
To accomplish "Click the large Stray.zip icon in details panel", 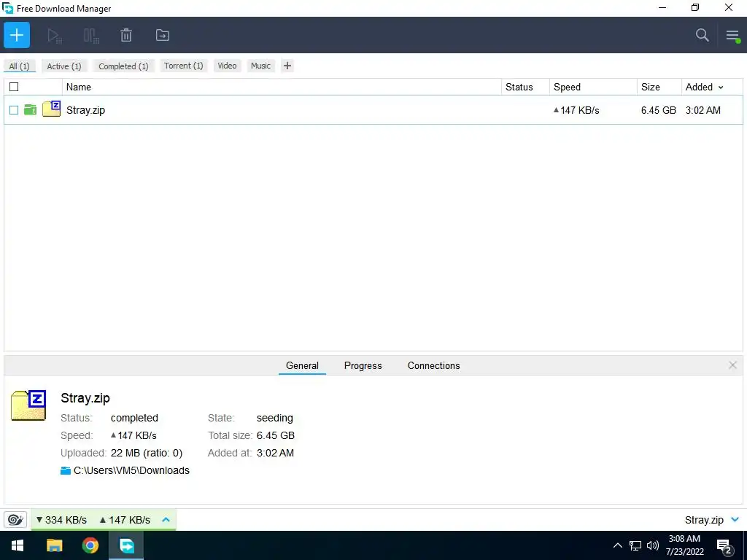I will pos(28,405).
